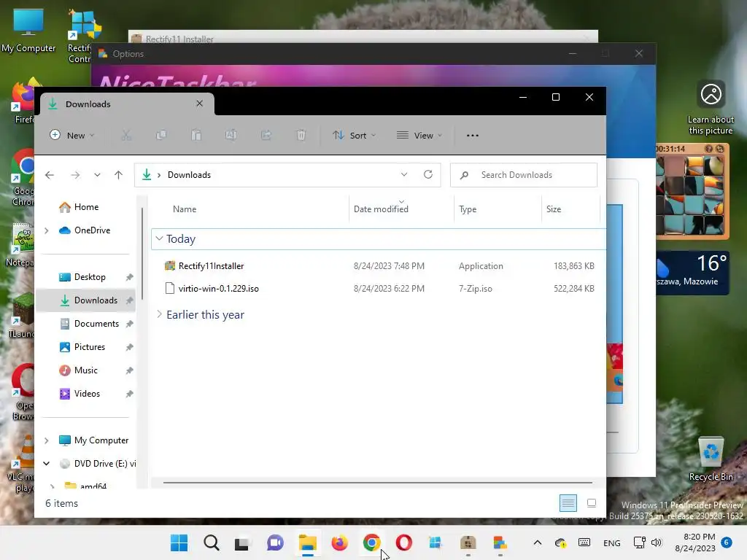The height and width of the screenshot is (560, 747).
Task: Click Learn about this picture icon
Action: 711,108
